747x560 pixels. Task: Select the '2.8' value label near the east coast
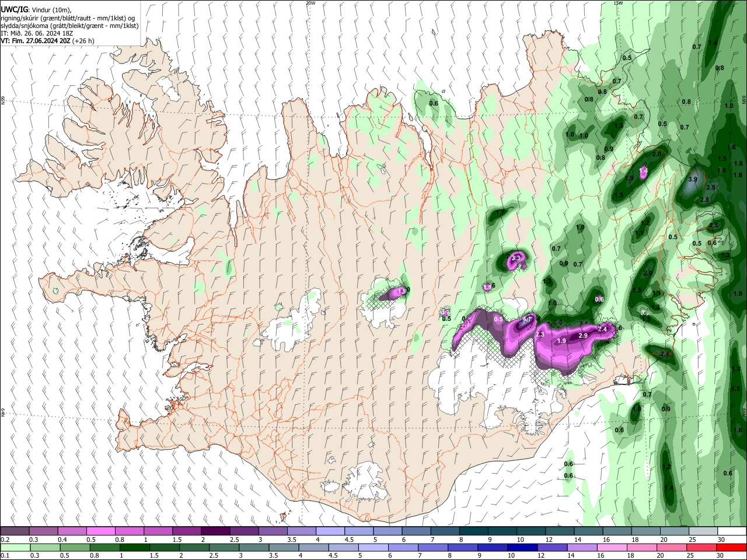click(x=704, y=200)
